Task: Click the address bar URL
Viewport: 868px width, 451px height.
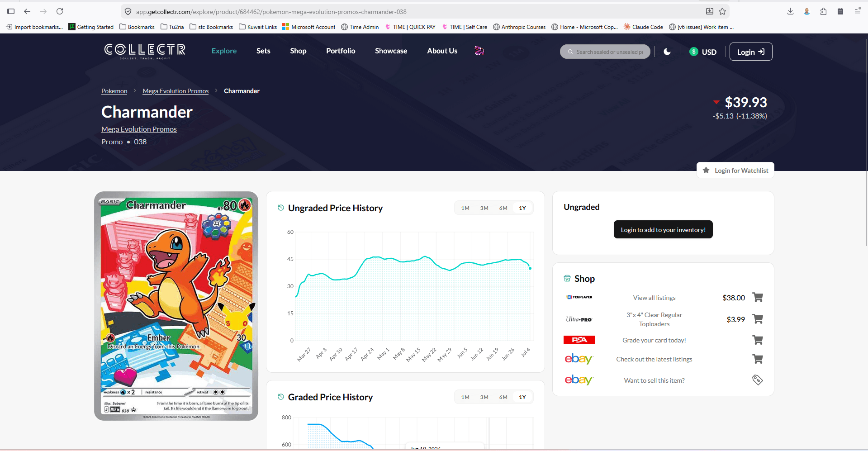Action: coord(271,12)
